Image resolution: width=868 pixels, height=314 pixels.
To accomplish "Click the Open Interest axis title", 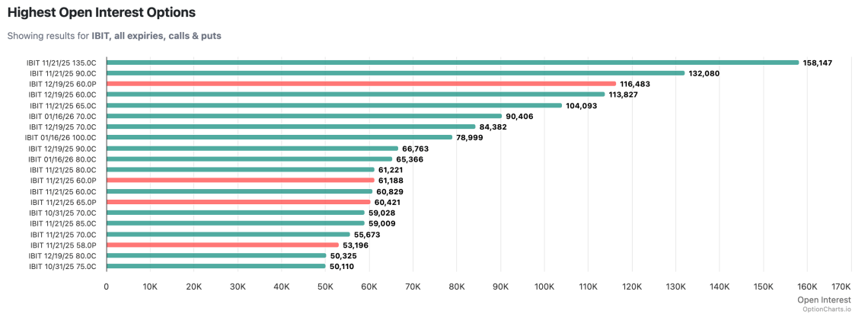I will (x=824, y=300).
